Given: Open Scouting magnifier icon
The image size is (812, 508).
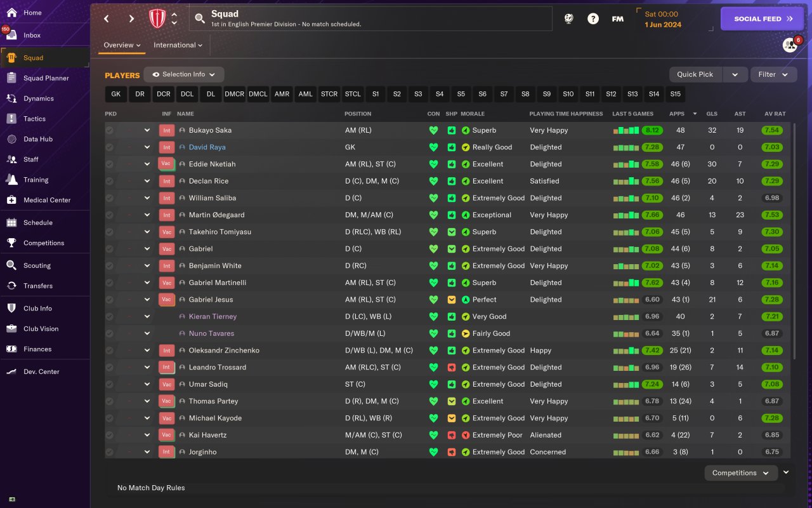Looking at the screenshot, I should (x=11, y=265).
